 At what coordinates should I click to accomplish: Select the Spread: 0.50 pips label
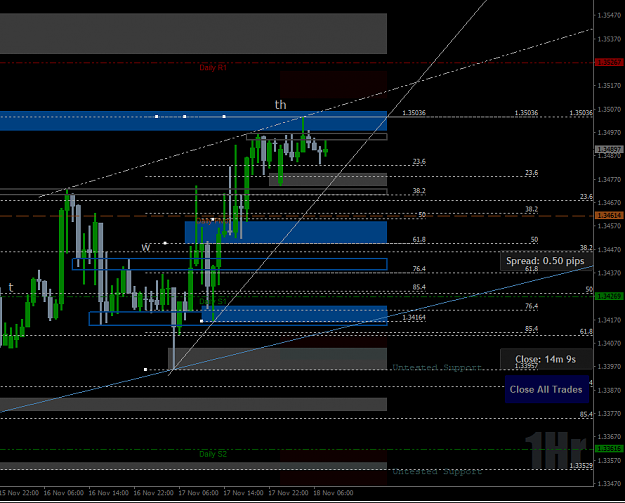pos(545,261)
